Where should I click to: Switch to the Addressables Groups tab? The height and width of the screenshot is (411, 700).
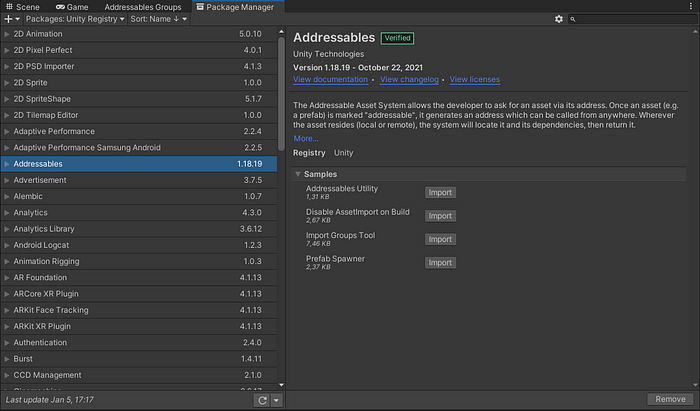143,7
